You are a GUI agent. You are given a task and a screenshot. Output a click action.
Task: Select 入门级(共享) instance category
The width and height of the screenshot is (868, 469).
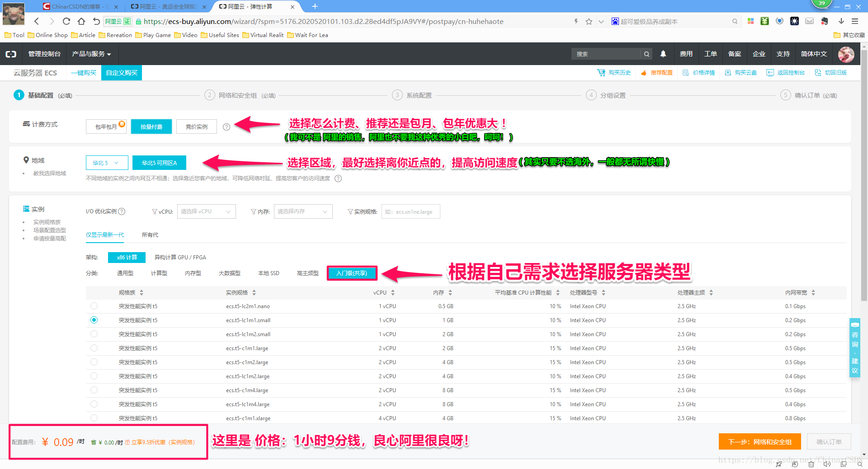pos(352,273)
